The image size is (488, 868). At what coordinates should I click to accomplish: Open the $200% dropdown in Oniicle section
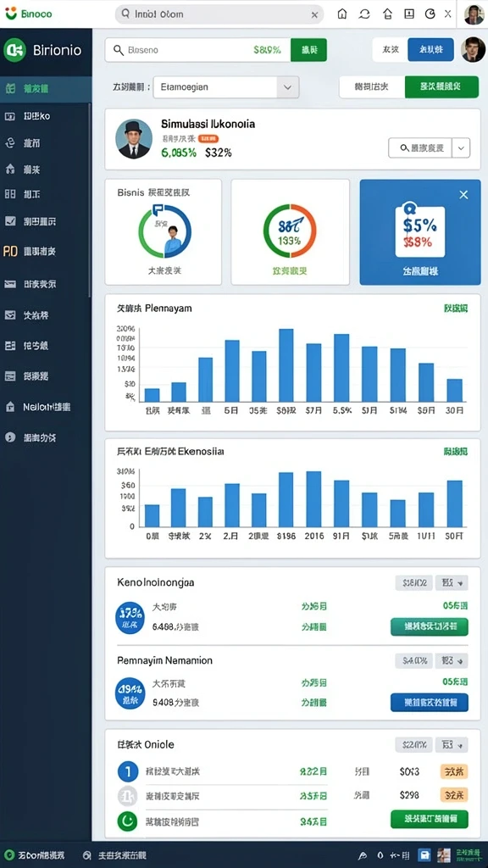(413, 744)
